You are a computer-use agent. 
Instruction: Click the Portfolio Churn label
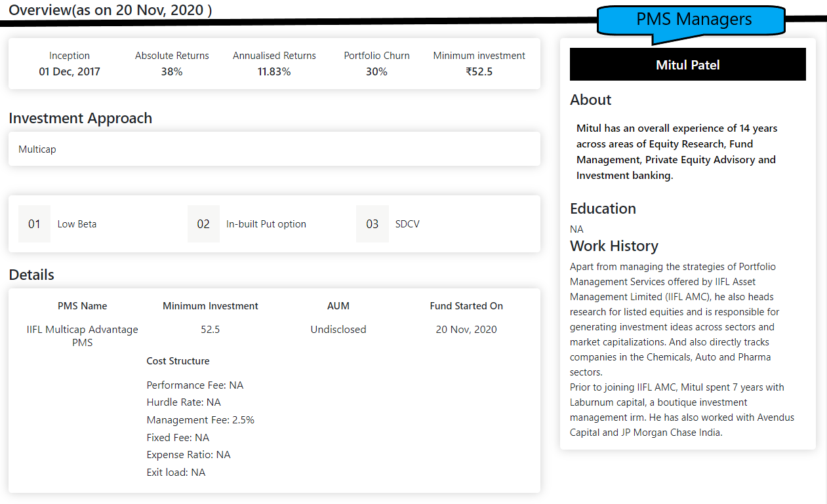(x=376, y=56)
